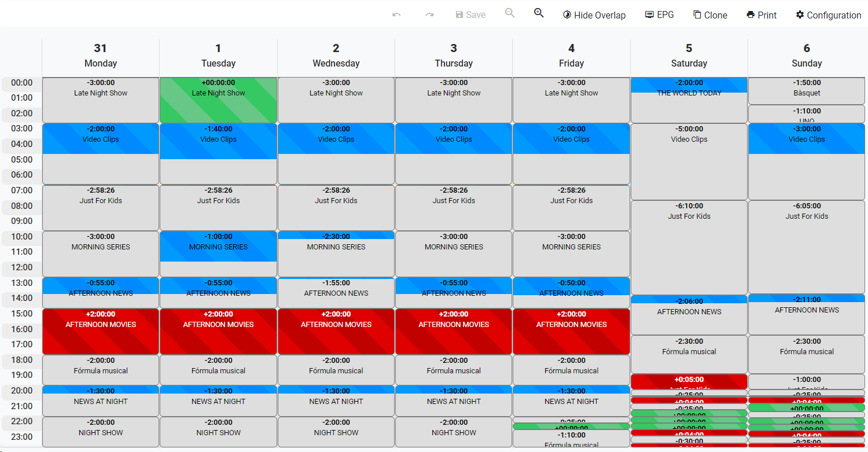Open the Configuration settings

(x=829, y=15)
